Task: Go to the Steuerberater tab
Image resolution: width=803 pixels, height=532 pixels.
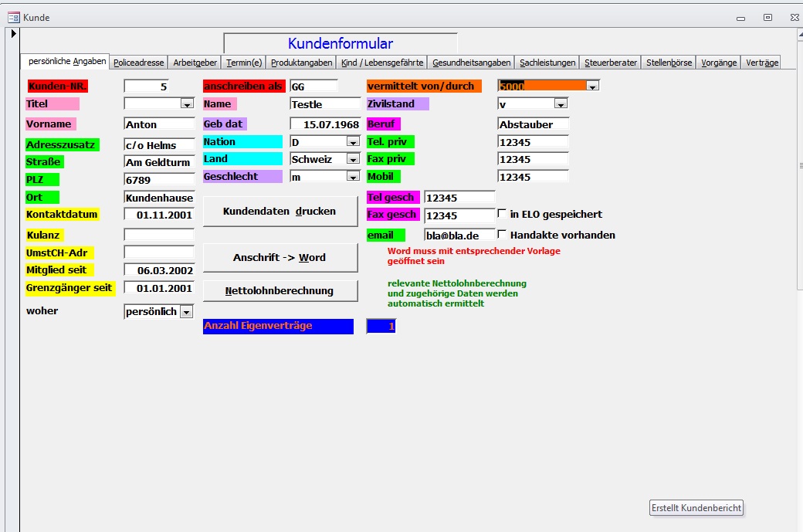Action: point(611,63)
